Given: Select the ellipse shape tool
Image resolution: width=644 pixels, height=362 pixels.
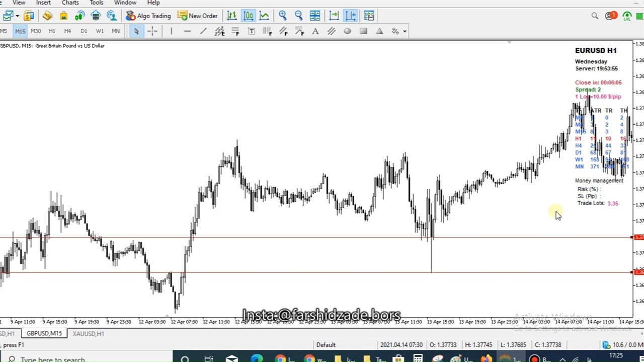Looking at the screenshot, I should click(x=347, y=31).
